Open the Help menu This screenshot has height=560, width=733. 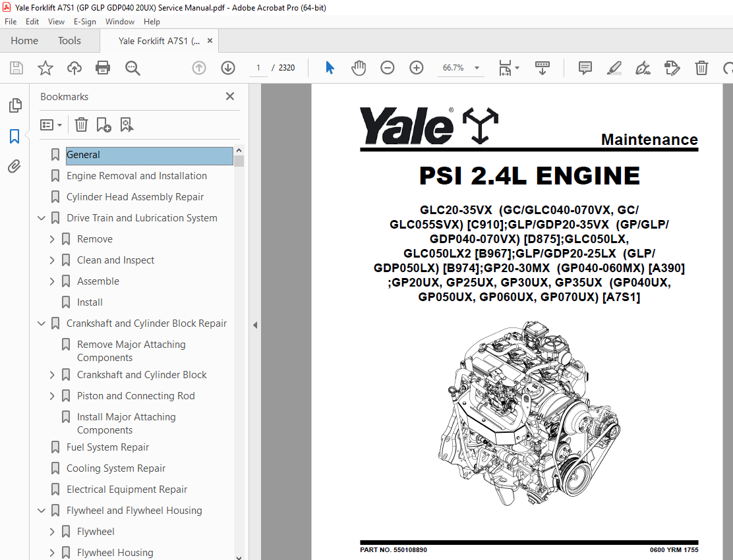pyautogui.click(x=152, y=22)
